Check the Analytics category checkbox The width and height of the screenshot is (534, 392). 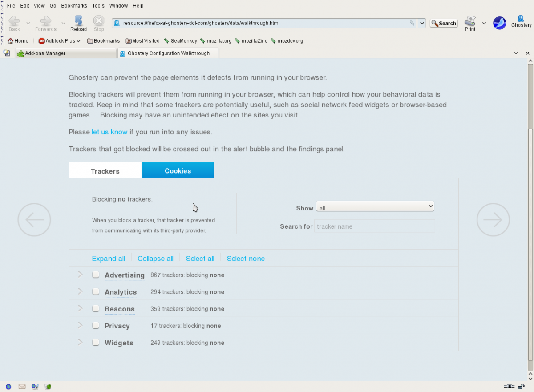point(96,291)
